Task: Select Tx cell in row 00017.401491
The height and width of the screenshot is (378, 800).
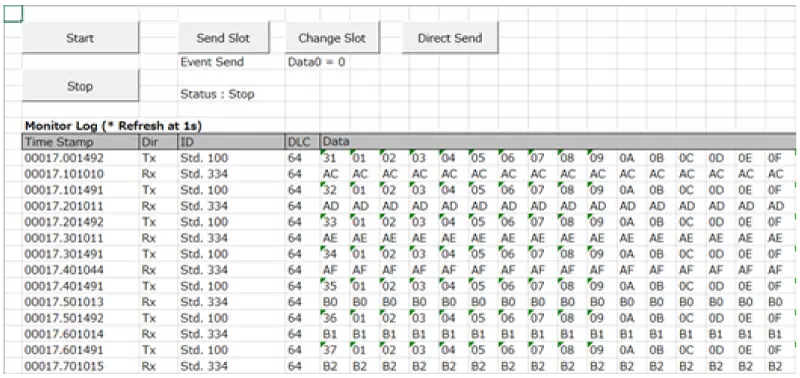Action: point(158,286)
